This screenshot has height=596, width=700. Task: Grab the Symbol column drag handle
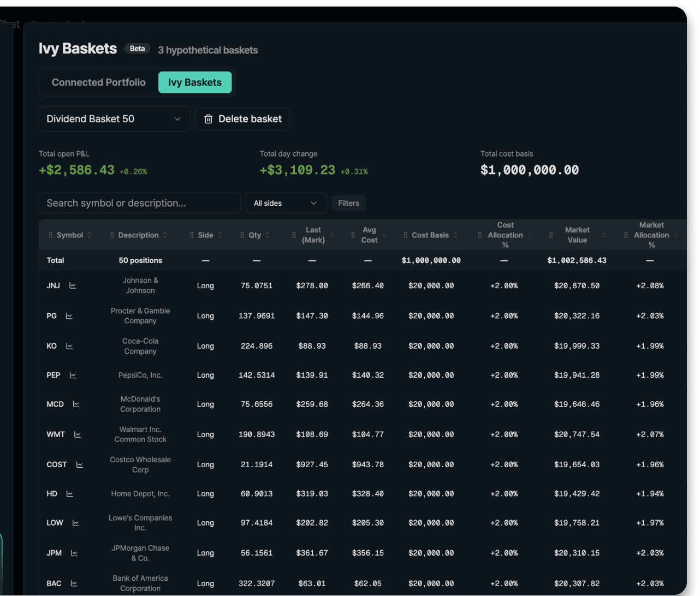[51, 235]
